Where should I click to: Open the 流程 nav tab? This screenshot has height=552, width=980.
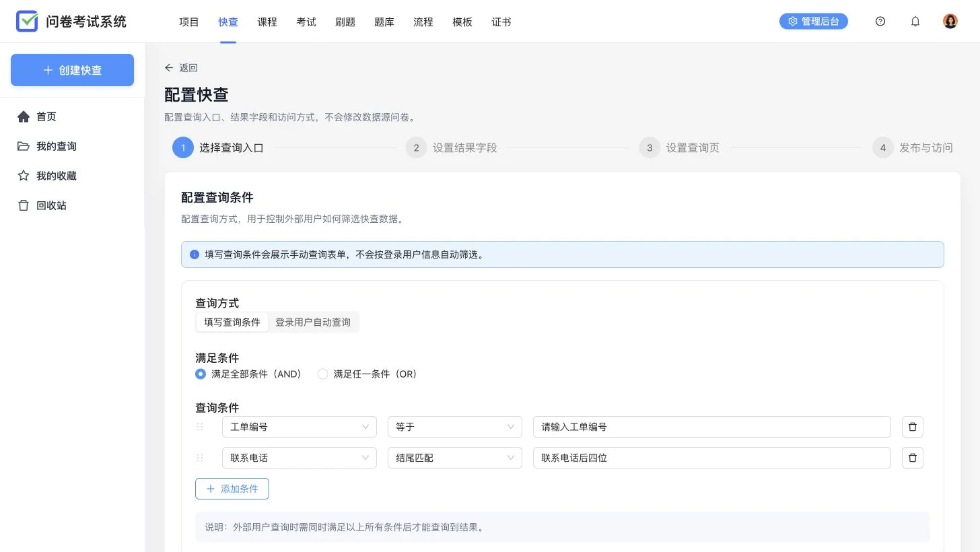(423, 22)
